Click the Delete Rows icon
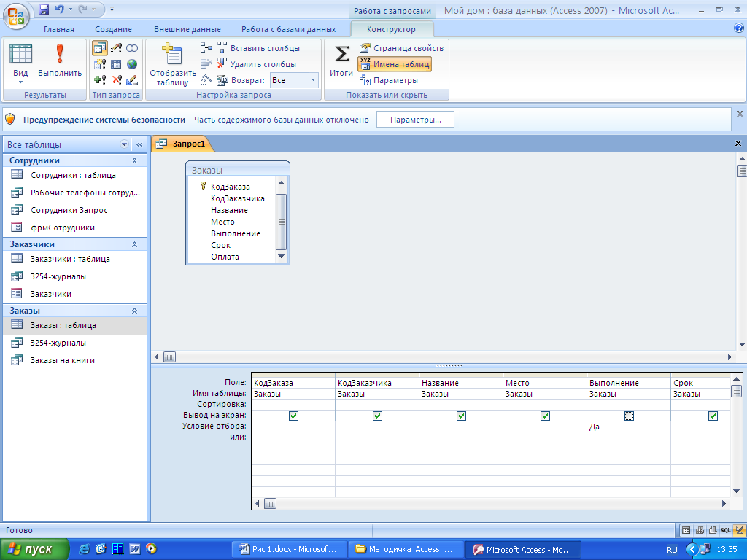Viewport: 747px width, 560px height. click(x=206, y=63)
